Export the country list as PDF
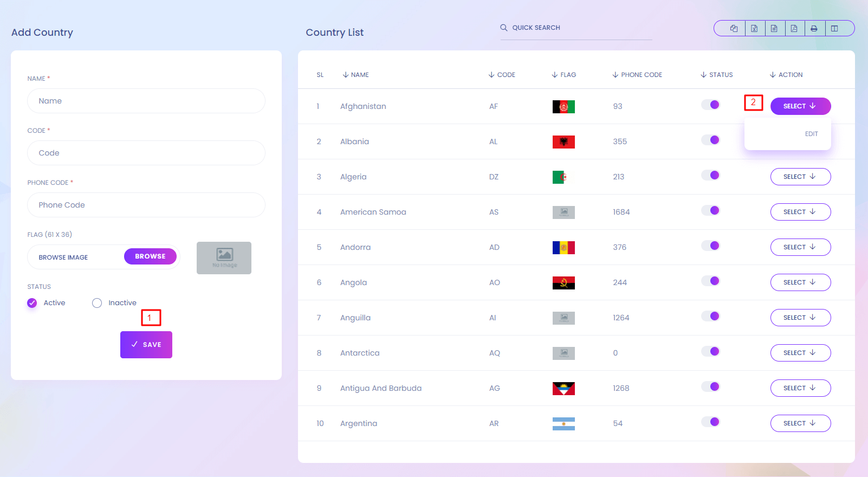Screen dimensions: 868x477 tap(794, 29)
